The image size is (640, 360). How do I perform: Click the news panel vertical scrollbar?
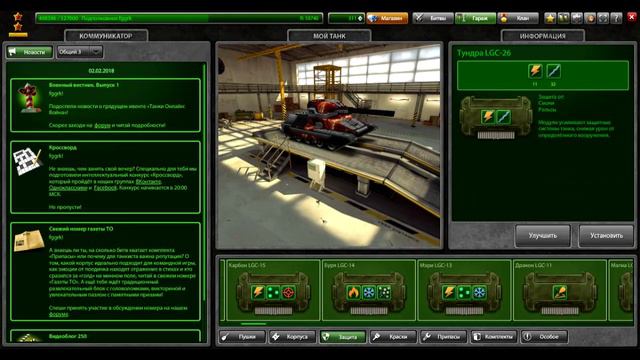pos(204,182)
